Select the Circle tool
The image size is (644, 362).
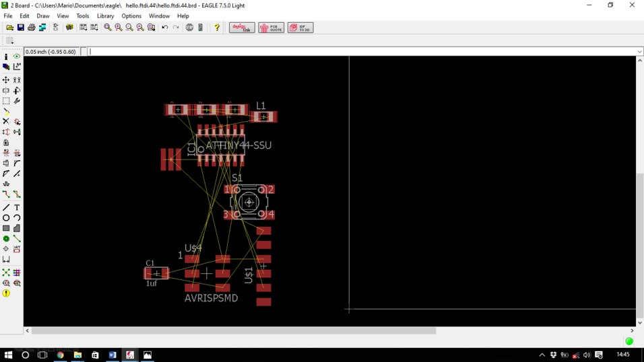pos(6,218)
